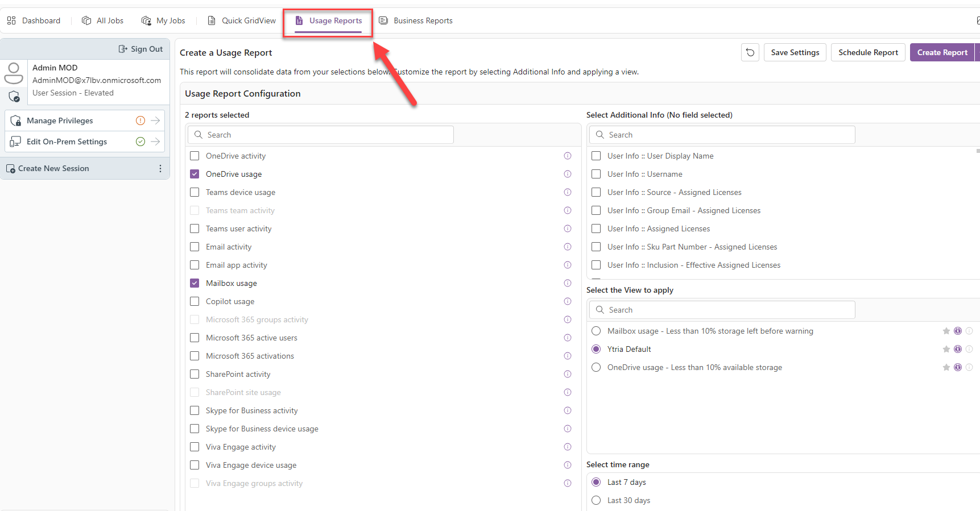Click the Save Settings button
The width and height of the screenshot is (980, 511).
tap(795, 52)
